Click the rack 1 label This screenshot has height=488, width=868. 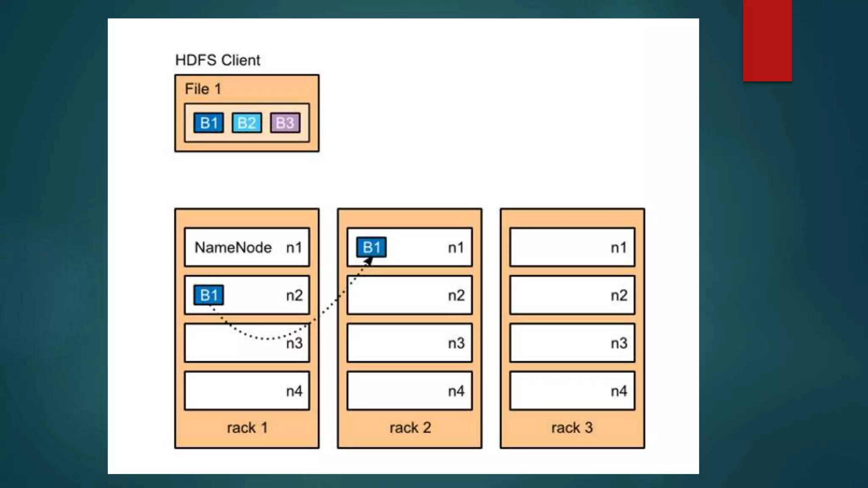[x=247, y=428]
